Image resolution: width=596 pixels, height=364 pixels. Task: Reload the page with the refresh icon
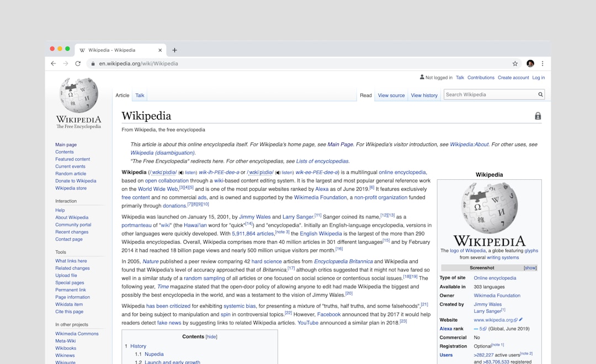click(78, 63)
